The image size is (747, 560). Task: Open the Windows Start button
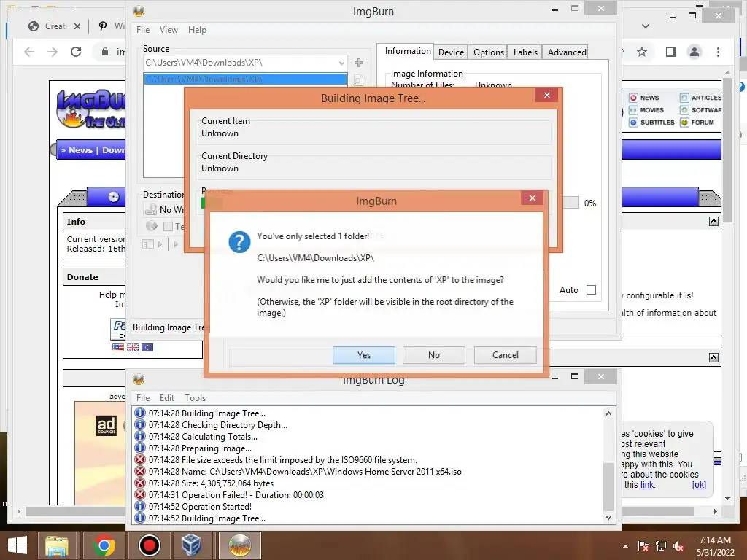click(x=18, y=545)
